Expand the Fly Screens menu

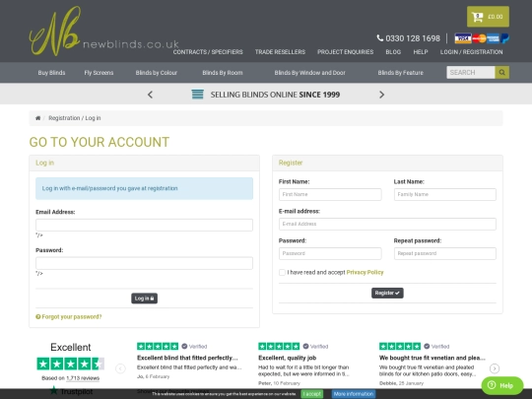click(x=99, y=73)
